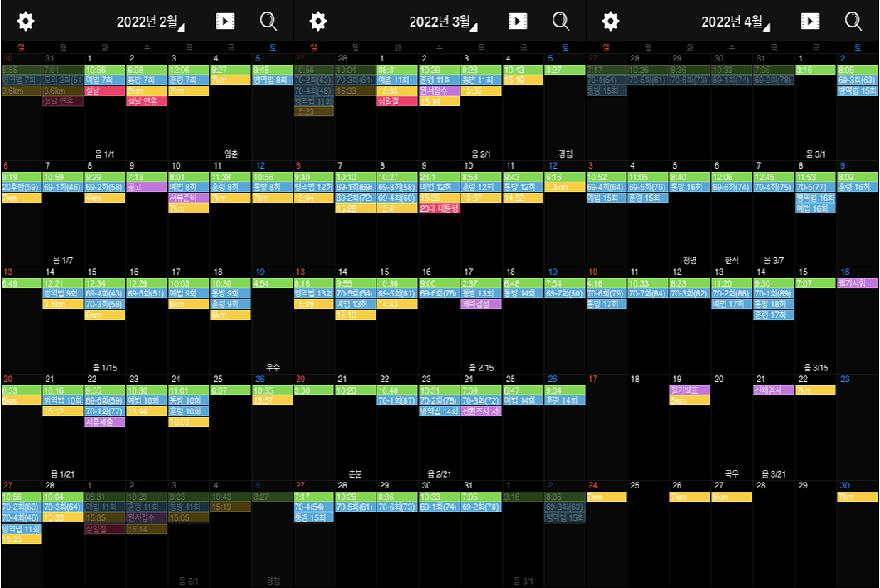
Task: Click the video icon in February calendar header
Action: (x=225, y=22)
